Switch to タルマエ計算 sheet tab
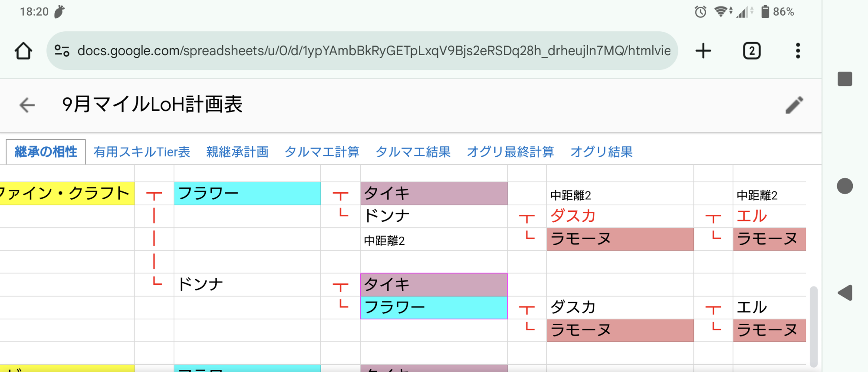The width and height of the screenshot is (868, 372). pyautogui.click(x=322, y=152)
